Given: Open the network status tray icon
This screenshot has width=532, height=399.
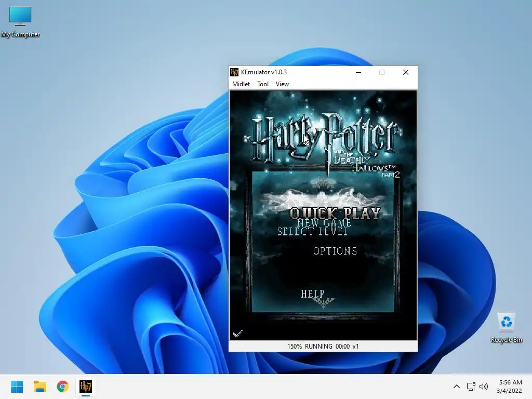Looking at the screenshot, I should click(471, 387).
